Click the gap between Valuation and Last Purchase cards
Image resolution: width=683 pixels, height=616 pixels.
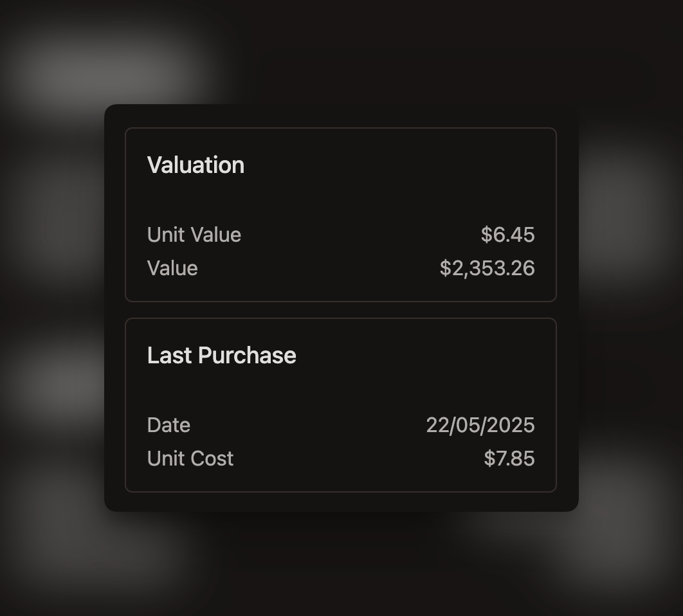click(341, 310)
